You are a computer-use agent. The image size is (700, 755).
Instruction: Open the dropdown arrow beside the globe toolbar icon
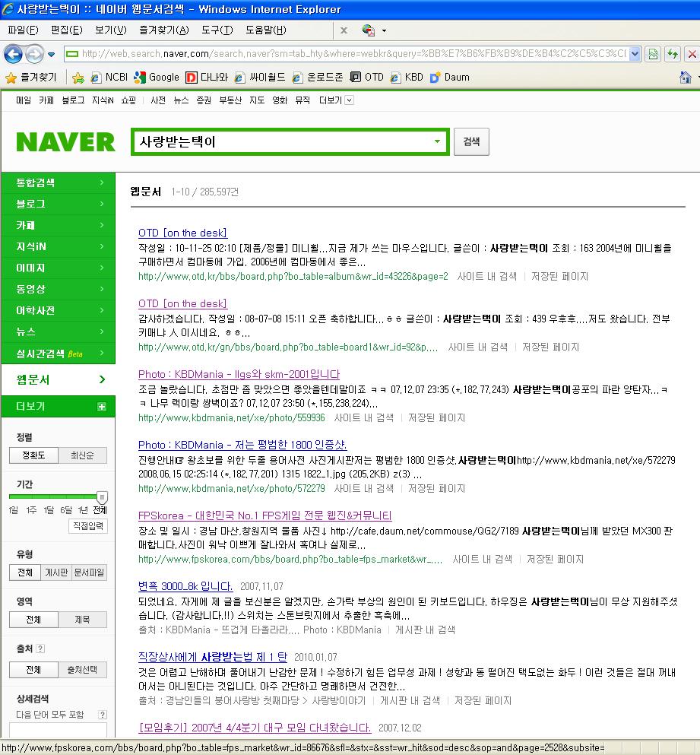point(384,31)
